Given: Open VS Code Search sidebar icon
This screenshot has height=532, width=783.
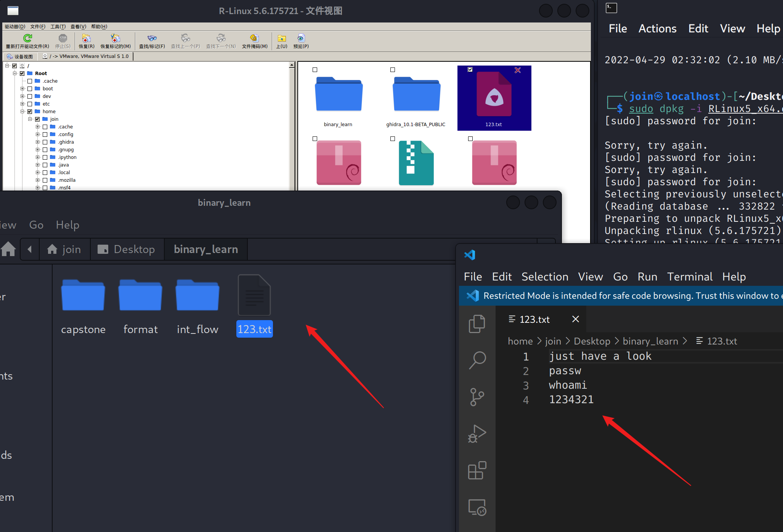Looking at the screenshot, I should pos(477,360).
